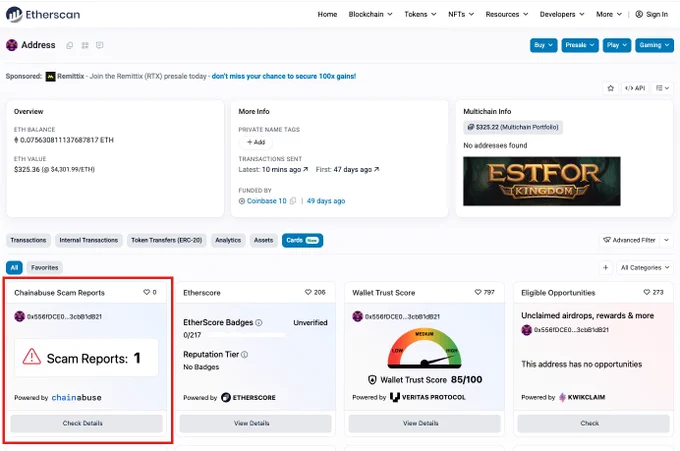
Task: Like the Wallet Trust Score card
Action: click(477, 292)
